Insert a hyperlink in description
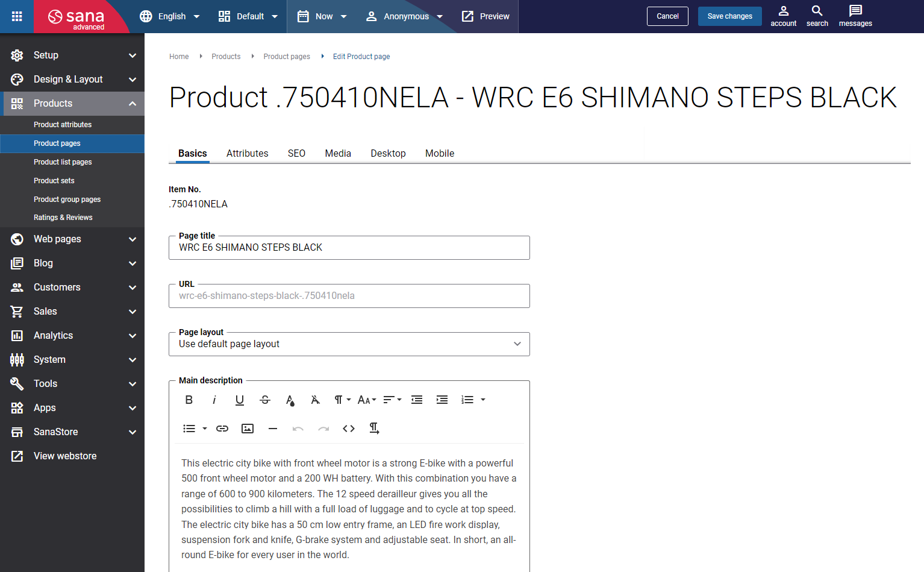Viewport: 924px width, 572px height. 222,429
